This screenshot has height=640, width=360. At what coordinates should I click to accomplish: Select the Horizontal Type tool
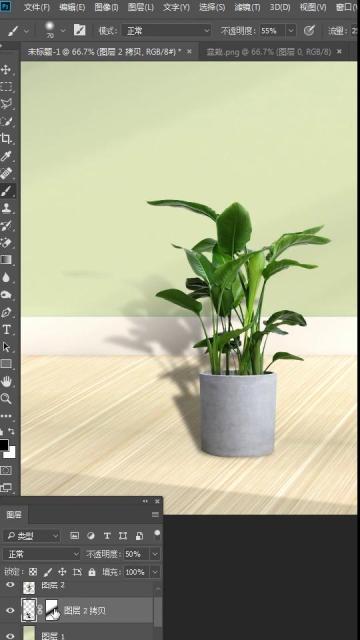(6, 329)
